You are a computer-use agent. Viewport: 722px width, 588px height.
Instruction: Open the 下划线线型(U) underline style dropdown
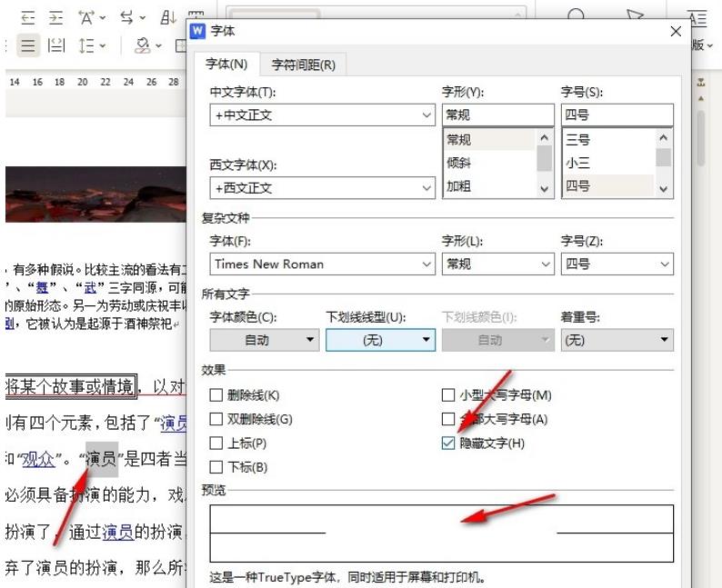(x=380, y=340)
